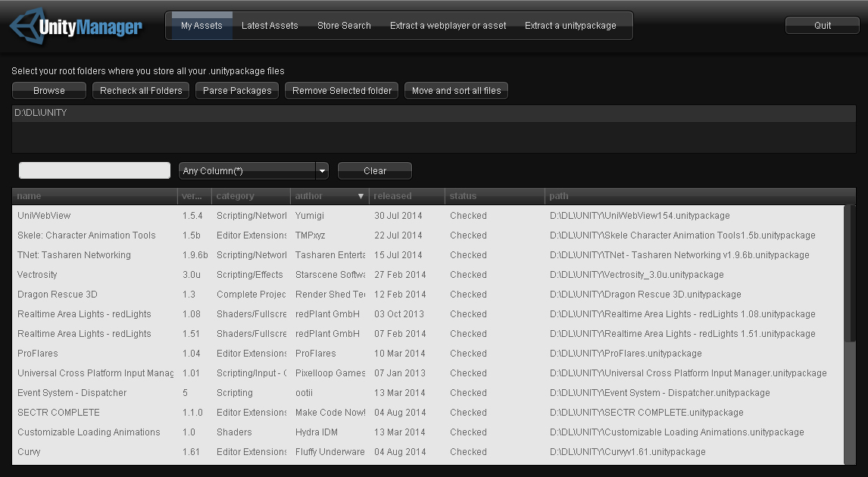Select TNet: Tasharen Networking row
Viewport: 868px width, 477px height.
point(429,255)
